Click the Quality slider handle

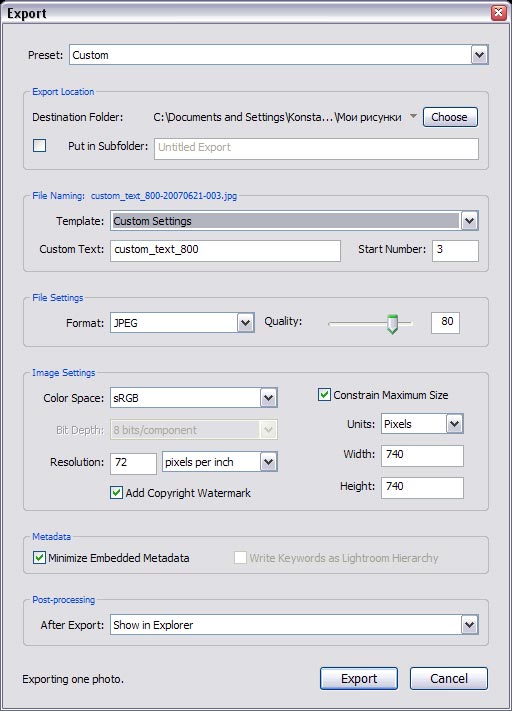pos(392,324)
